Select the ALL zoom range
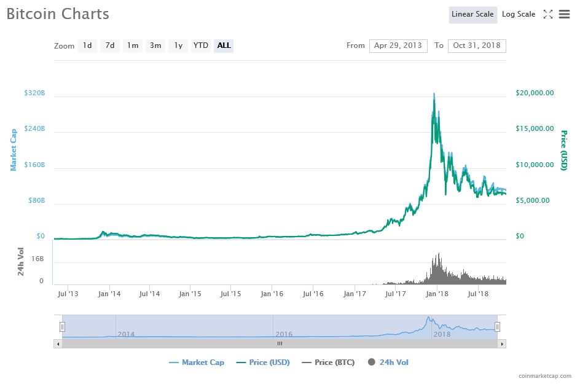The height and width of the screenshot is (392, 588). coord(224,45)
